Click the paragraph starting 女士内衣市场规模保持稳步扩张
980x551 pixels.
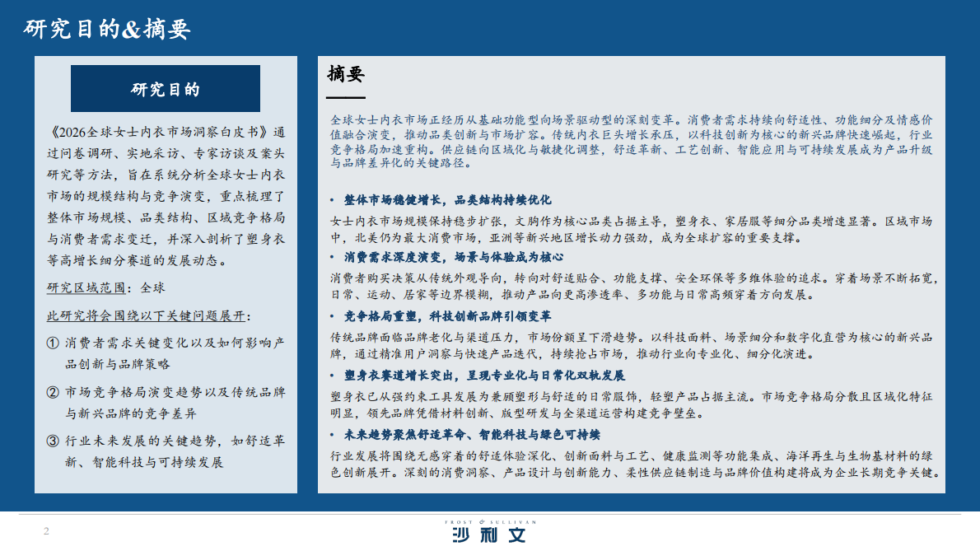(x=632, y=229)
